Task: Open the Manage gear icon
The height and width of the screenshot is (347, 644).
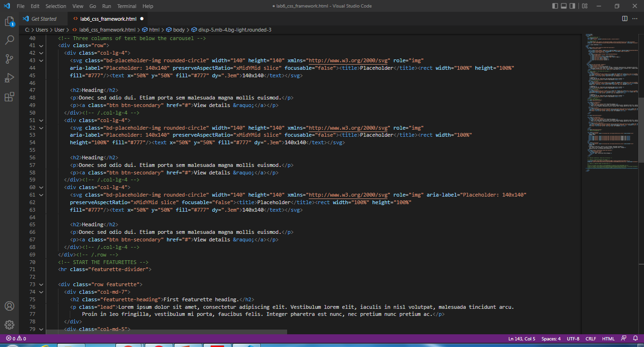Action: pyautogui.click(x=9, y=324)
